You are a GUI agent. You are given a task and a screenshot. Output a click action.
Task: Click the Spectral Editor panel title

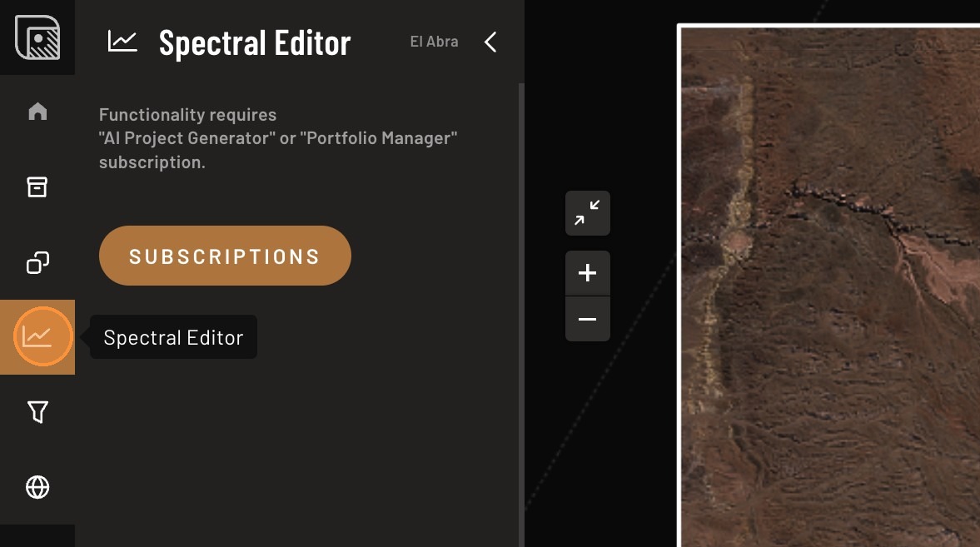point(255,42)
